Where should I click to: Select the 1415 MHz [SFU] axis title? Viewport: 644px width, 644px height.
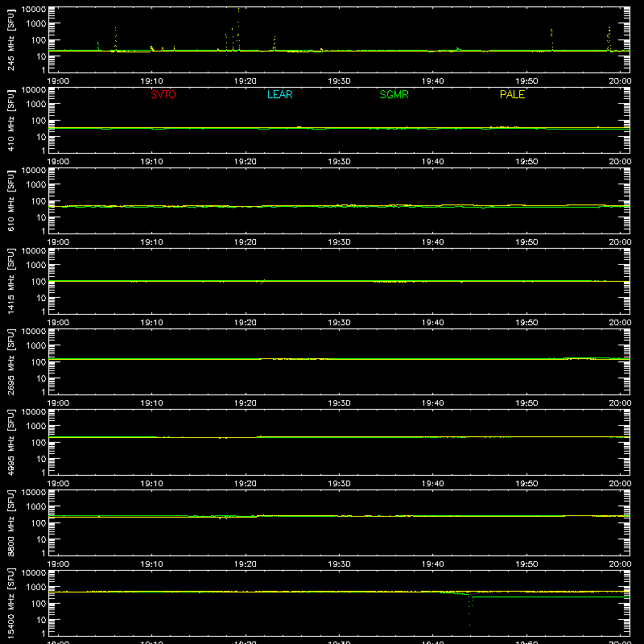(x=10, y=281)
